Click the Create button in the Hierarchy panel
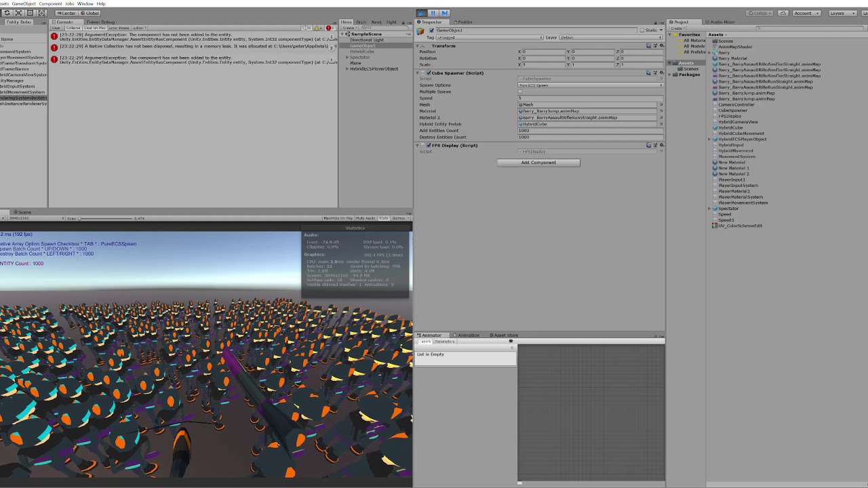Image resolution: width=868 pixels, height=488 pixels. tap(349, 28)
